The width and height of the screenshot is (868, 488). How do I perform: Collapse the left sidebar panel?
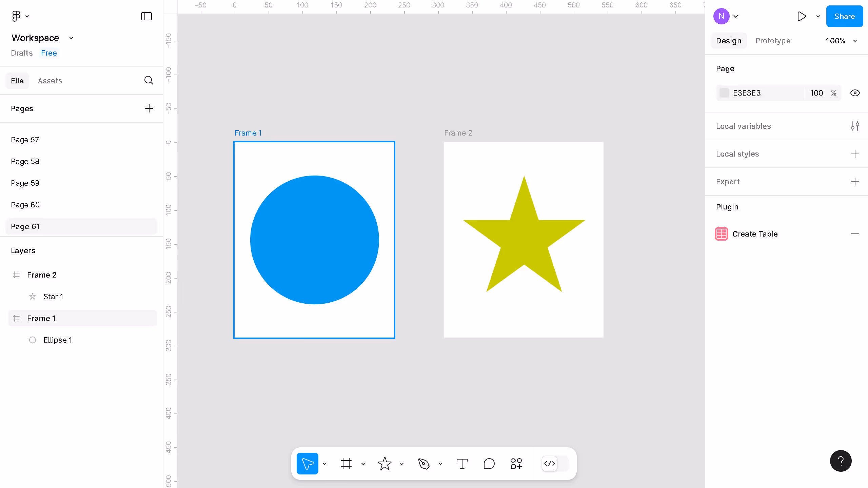point(146,16)
